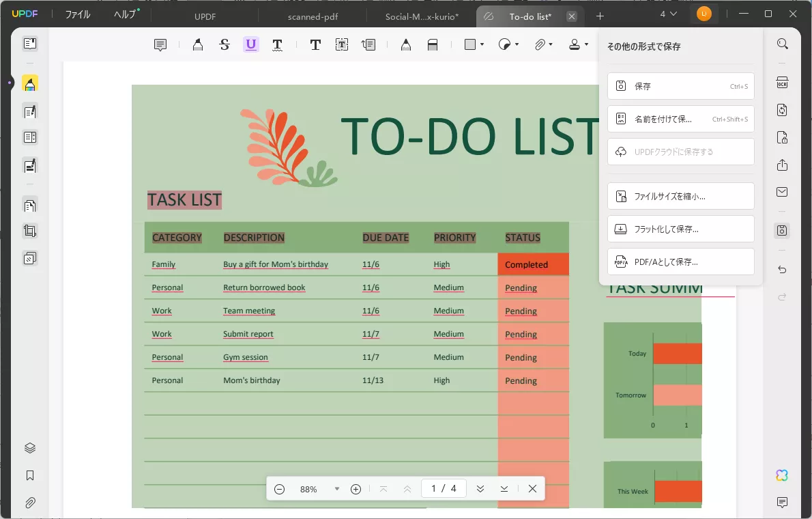812x519 pixels.
Task: Open the bookmarks panel icon
Action: click(x=30, y=475)
